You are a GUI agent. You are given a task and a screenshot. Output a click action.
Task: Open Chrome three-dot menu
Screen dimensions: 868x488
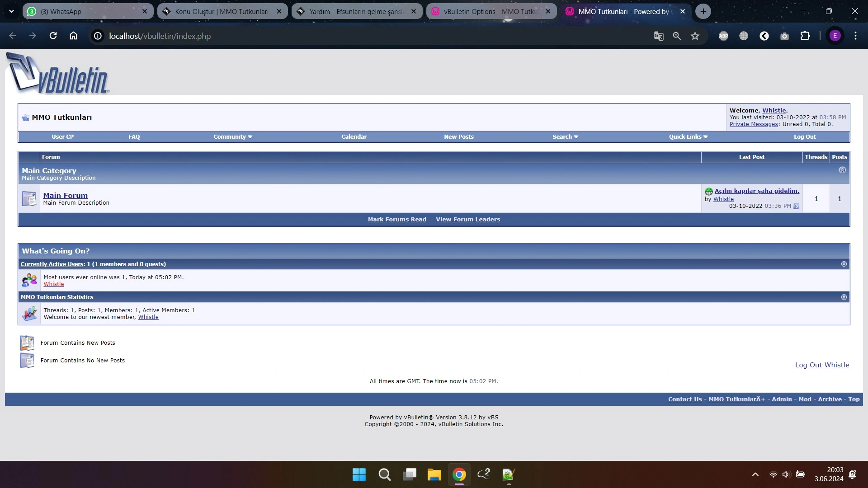tap(855, 36)
